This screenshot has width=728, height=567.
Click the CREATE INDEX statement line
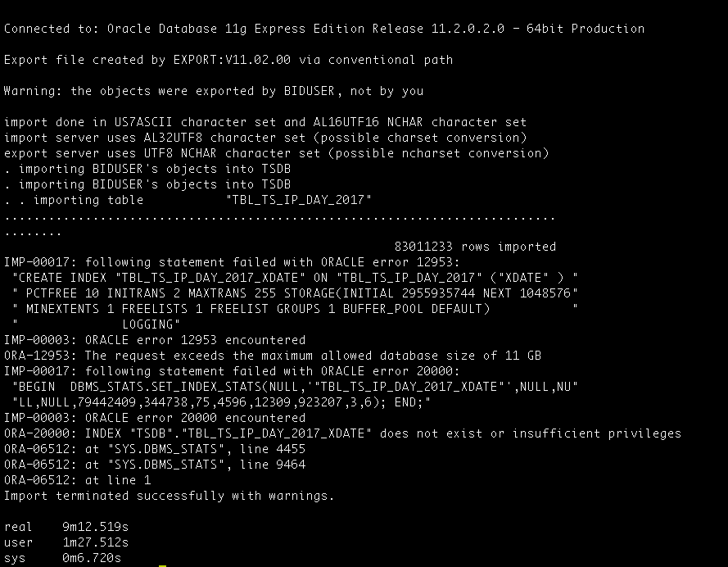pyautogui.click(x=295, y=278)
